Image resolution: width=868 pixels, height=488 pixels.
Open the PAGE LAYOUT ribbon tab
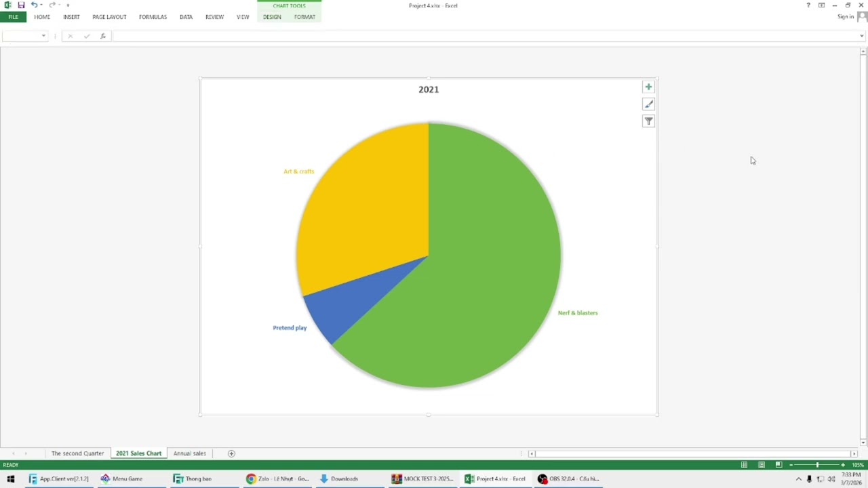(109, 17)
